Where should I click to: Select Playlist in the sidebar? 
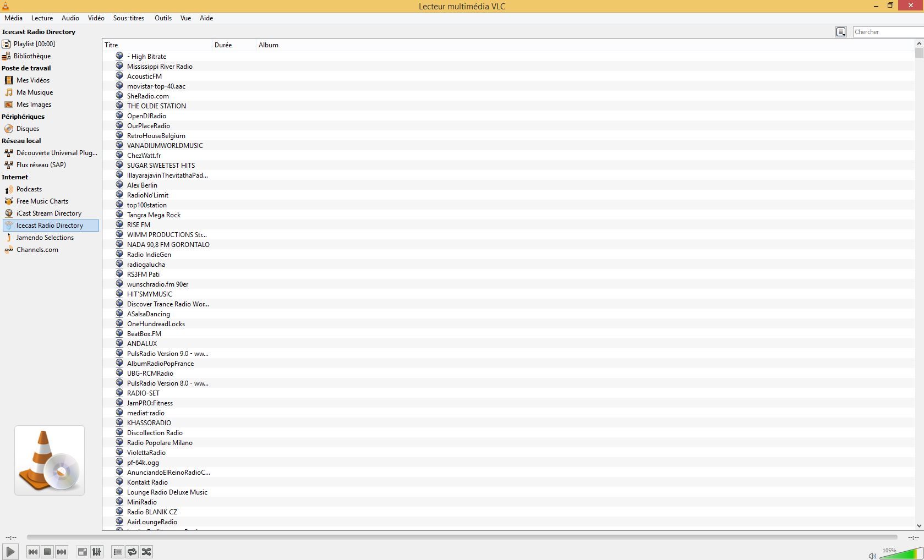pyautogui.click(x=34, y=44)
